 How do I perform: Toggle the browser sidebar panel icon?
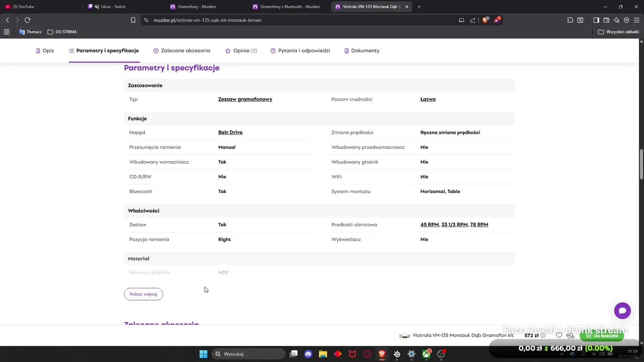point(596,20)
